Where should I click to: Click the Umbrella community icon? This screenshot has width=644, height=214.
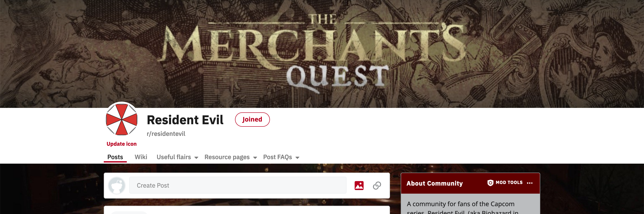pos(121,119)
